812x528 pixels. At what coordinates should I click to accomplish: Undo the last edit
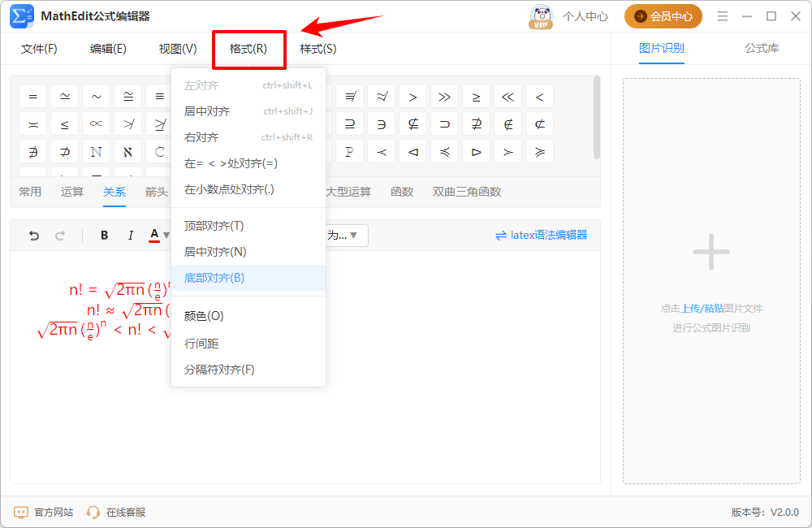tap(34, 236)
